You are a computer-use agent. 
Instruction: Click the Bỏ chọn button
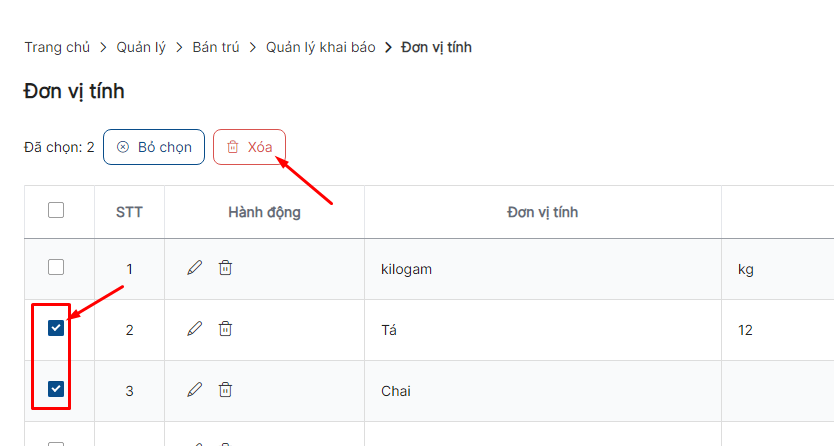click(x=154, y=147)
